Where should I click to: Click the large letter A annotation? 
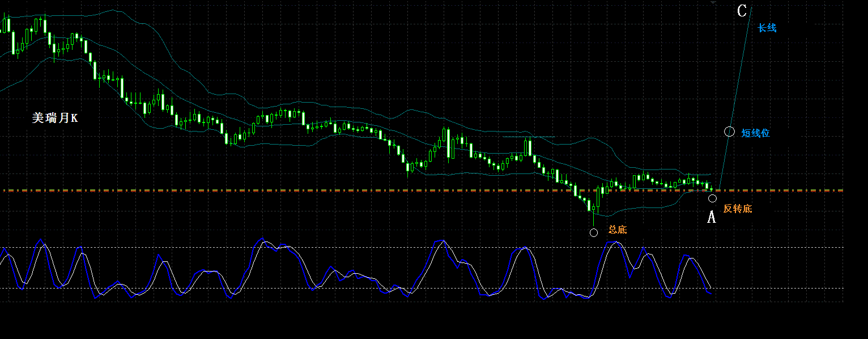tap(712, 217)
